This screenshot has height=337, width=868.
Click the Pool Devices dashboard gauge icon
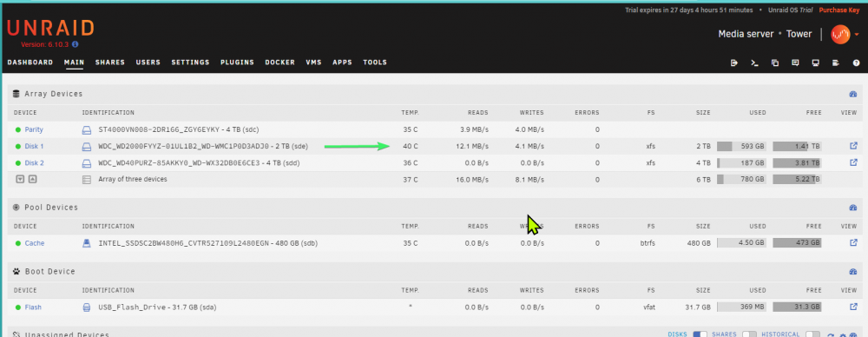tap(852, 208)
